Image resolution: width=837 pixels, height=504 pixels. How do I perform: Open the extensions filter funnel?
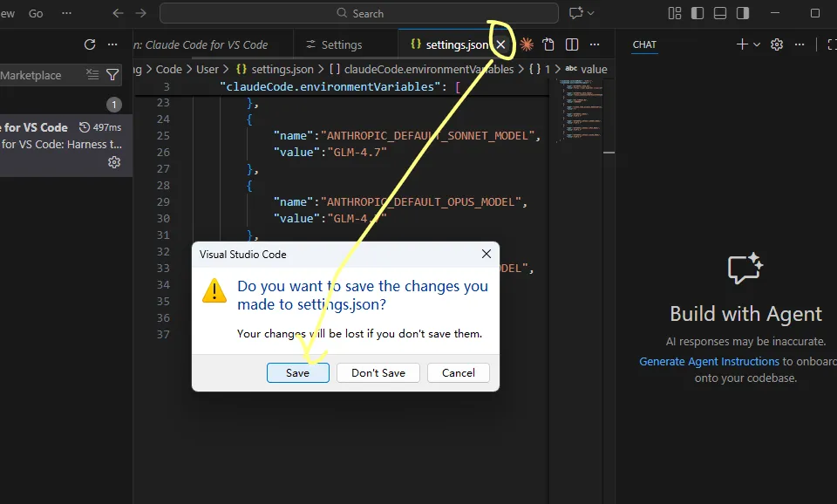112,75
